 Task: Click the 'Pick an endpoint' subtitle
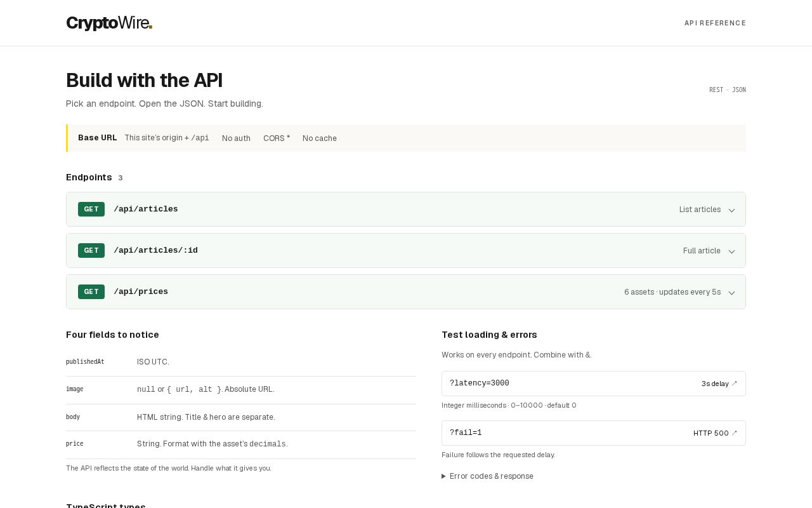(164, 104)
